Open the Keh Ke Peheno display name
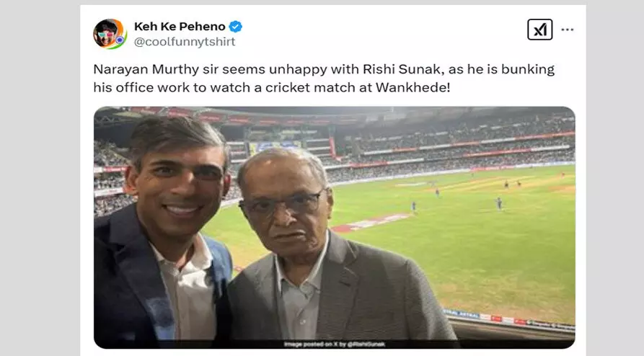 (179, 27)
